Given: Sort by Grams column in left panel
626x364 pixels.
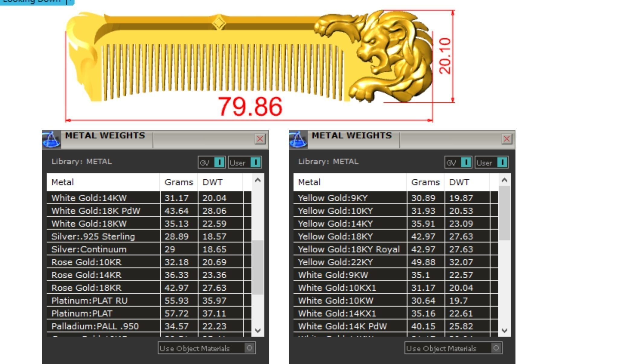Looking at the screenshot, I should (x=179, y=182).
